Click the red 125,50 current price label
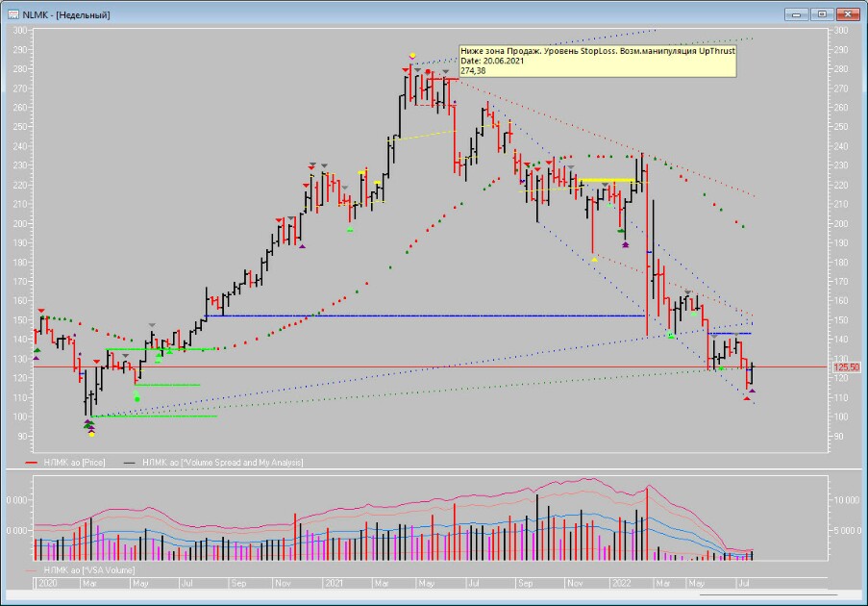The width and height of the screenshot is (868, 606). pos(847,367)
